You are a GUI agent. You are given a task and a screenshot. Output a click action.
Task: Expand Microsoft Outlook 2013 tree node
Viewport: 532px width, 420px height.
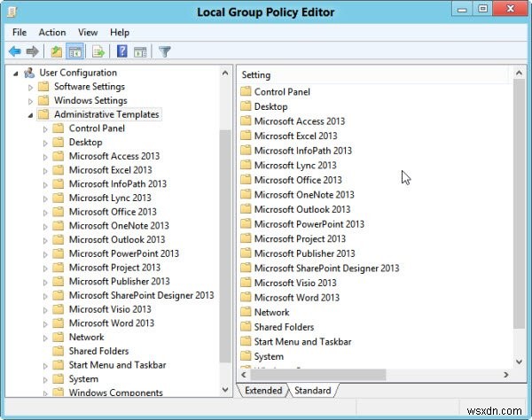tap(45, 240)
